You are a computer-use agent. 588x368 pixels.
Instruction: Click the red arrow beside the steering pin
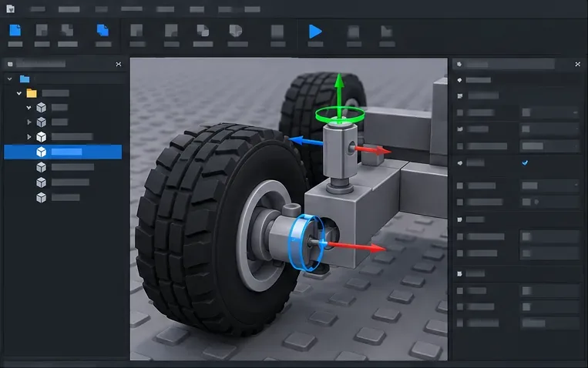pyautogui.click(x=373, y=150)
